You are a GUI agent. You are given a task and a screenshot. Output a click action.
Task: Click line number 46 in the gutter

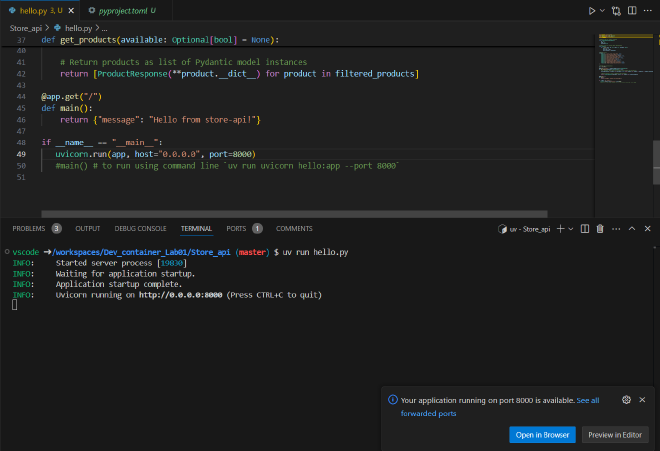[x=21, y=120]
